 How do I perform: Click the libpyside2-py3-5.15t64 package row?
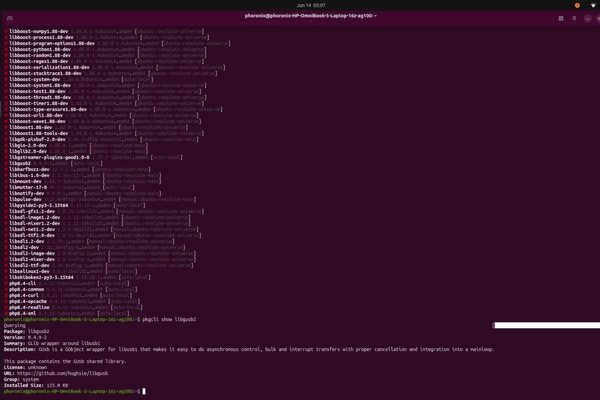click(x=77, y=205)
